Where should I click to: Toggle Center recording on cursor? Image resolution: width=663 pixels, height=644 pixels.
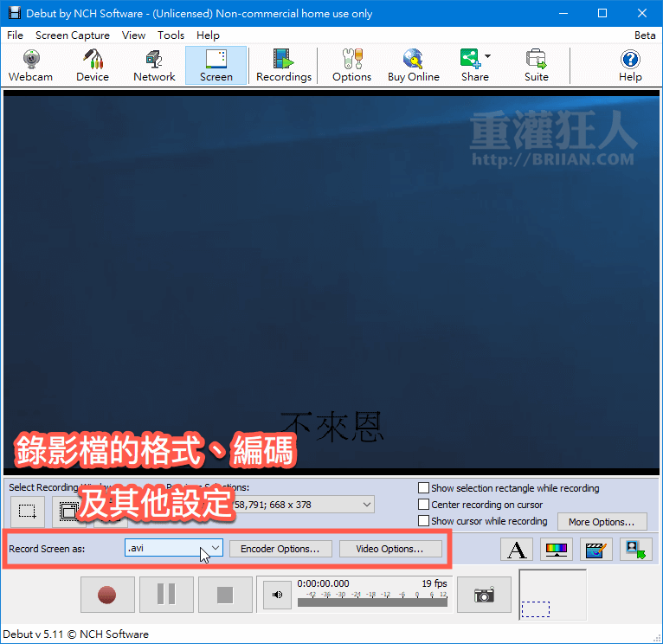pos(424,505)
